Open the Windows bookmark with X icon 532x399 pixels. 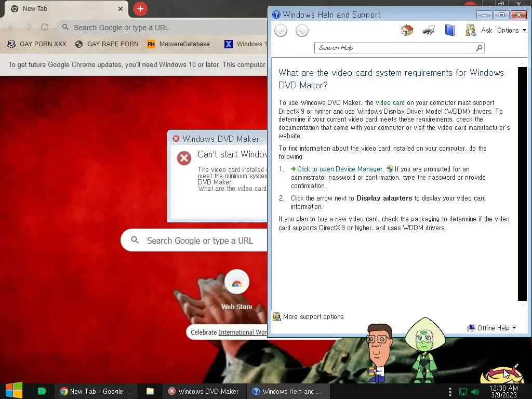(246, 44)
